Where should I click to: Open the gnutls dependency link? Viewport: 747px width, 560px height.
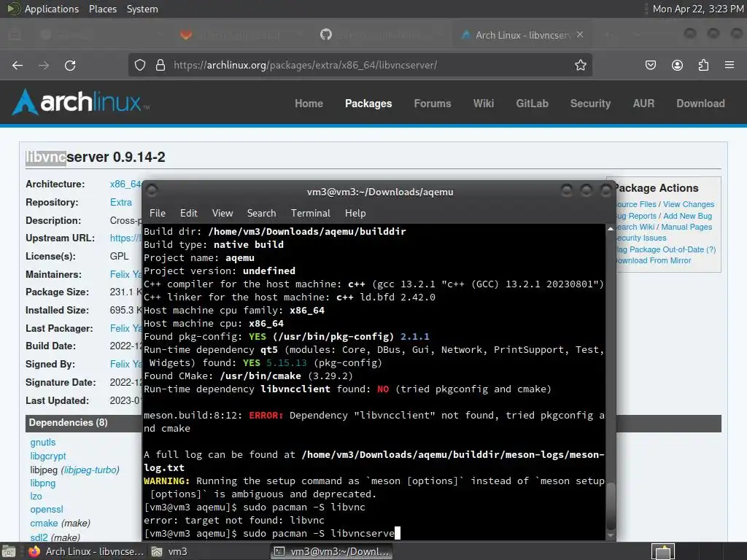click(43, 443)
